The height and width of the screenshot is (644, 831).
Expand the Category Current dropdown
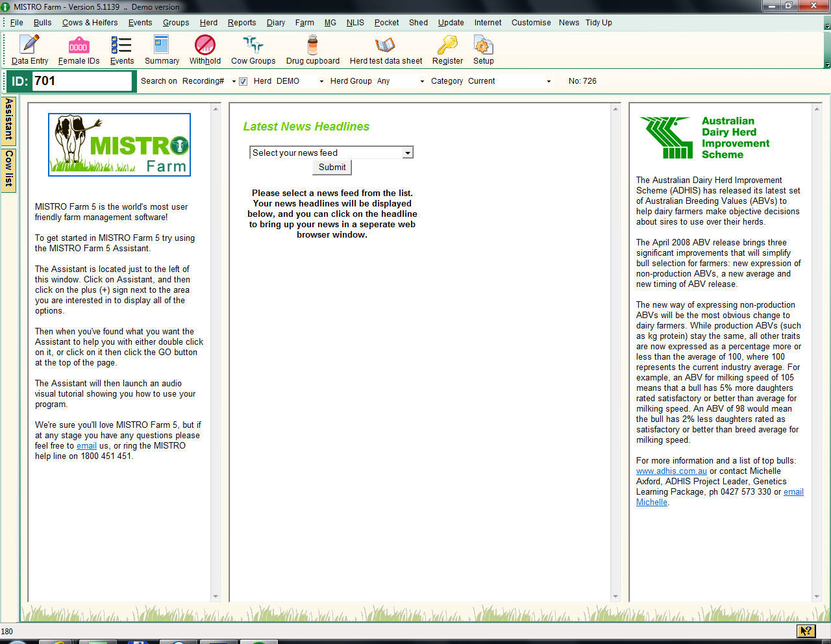(549, 82)
